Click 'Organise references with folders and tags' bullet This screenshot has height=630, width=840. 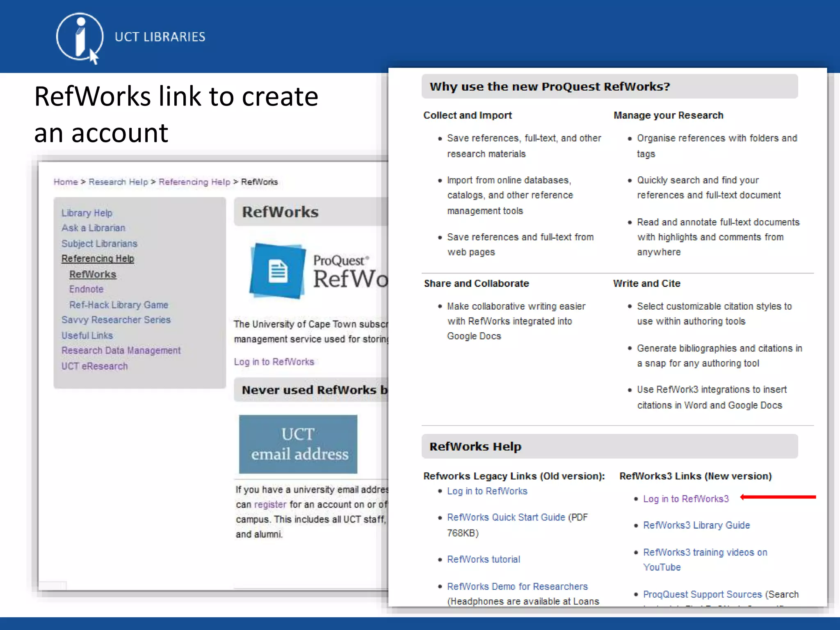tap(717, 146)
